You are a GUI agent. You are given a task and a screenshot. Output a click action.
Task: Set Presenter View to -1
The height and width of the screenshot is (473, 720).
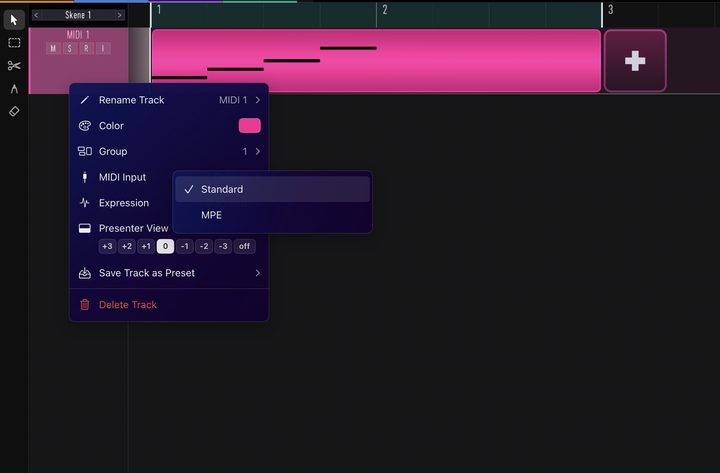(185, 247)
